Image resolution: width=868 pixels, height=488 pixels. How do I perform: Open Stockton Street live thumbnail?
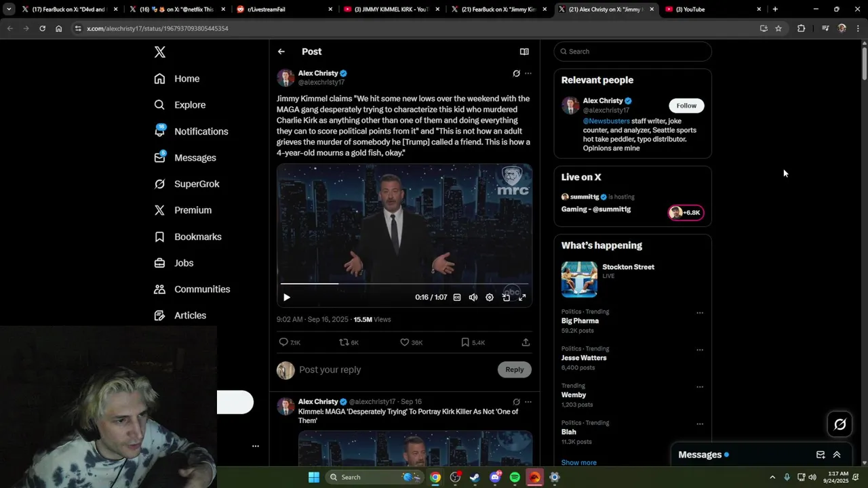pyautogui.click(x=579, y=279)
